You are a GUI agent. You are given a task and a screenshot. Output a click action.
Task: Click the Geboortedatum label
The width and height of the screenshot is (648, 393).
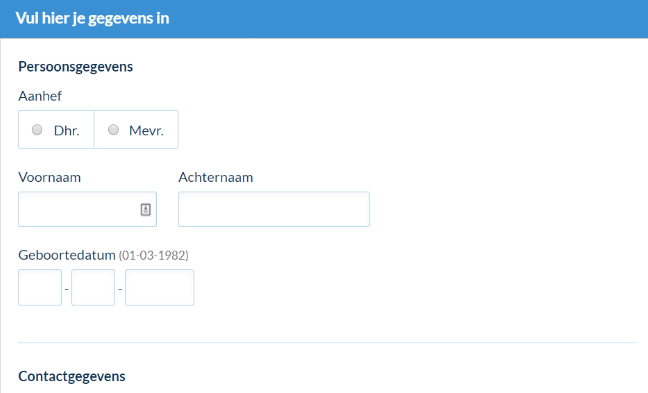67,255
